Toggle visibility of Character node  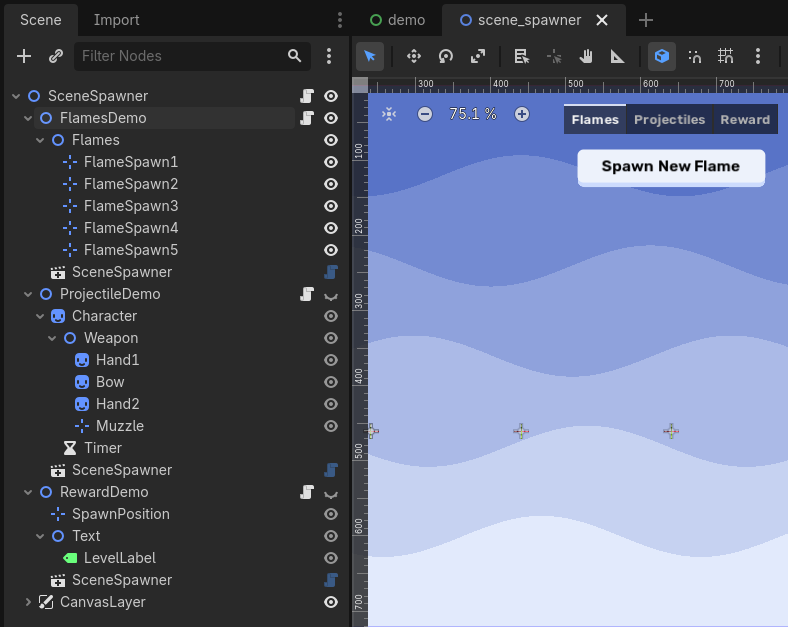(331, 316)
